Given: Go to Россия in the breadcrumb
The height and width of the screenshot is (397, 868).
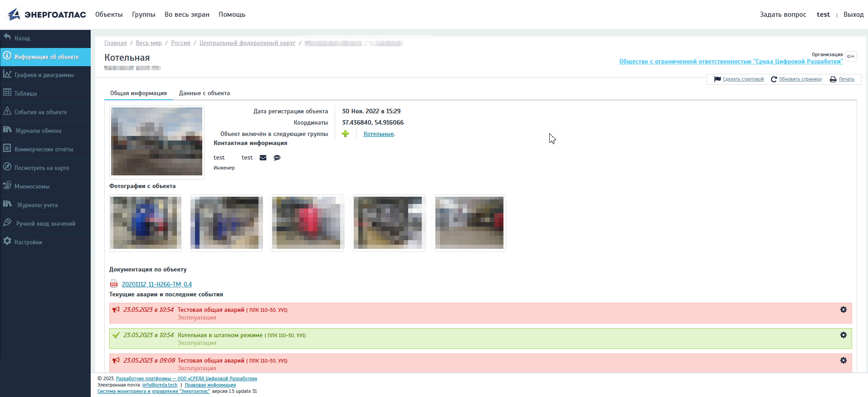Looking at the screenshot, I should (x=180, y=43).
